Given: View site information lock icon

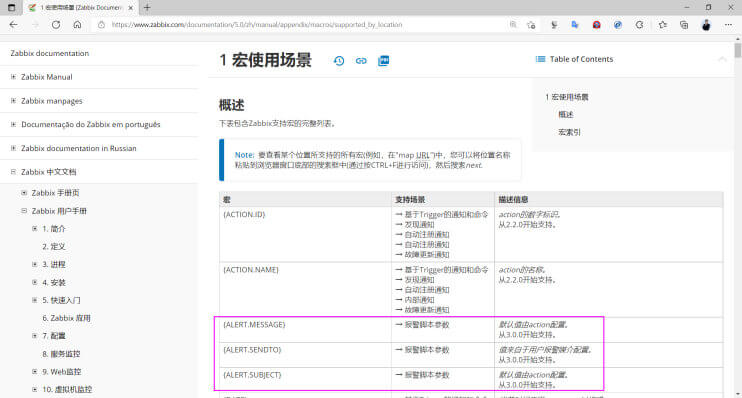Looking at the screenshot, I should coord(101,25).
